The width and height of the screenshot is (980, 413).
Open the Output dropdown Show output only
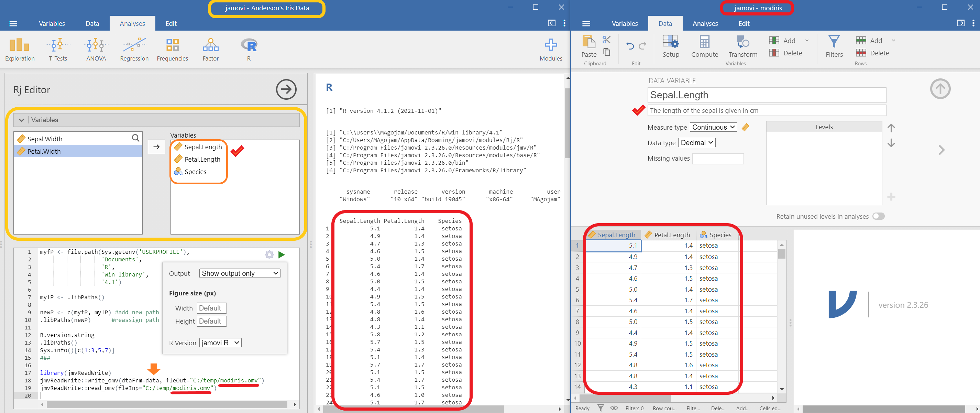(x=240, y=273)
